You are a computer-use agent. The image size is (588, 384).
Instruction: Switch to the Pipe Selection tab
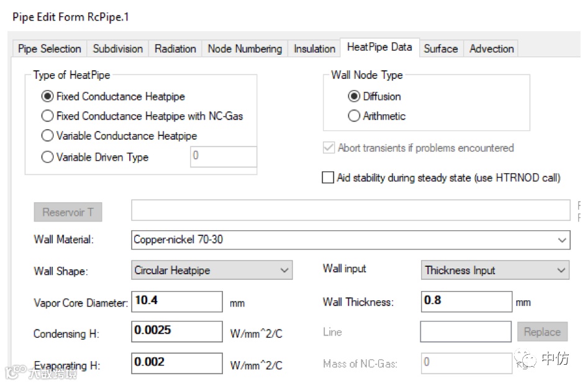coord(50,49)
